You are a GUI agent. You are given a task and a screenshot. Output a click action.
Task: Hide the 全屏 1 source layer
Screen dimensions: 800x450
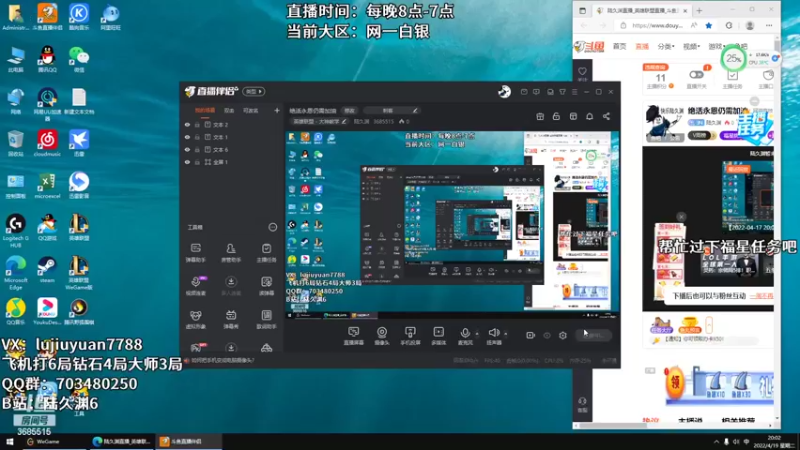(187, 162)
